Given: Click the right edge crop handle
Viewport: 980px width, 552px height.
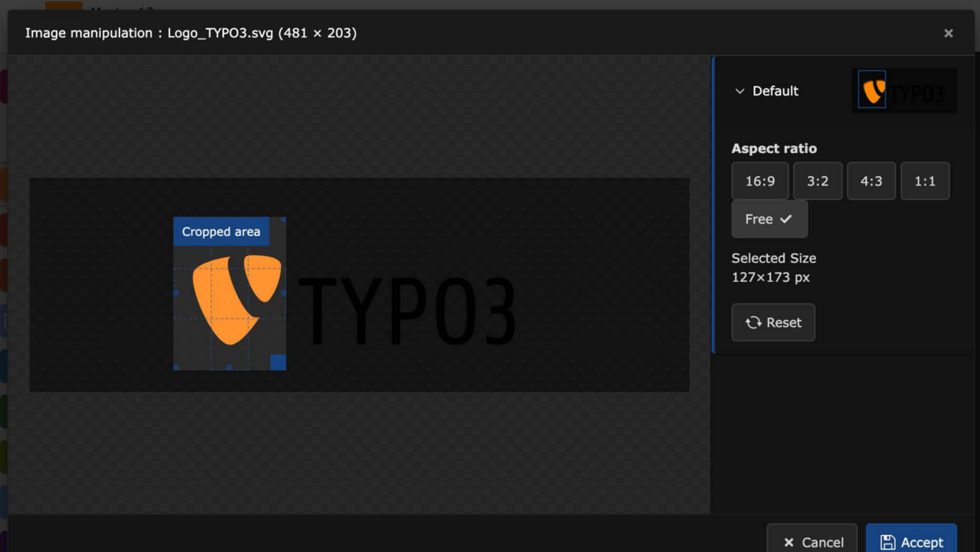Looking at the screenshot, I should (x=284, y=293).
